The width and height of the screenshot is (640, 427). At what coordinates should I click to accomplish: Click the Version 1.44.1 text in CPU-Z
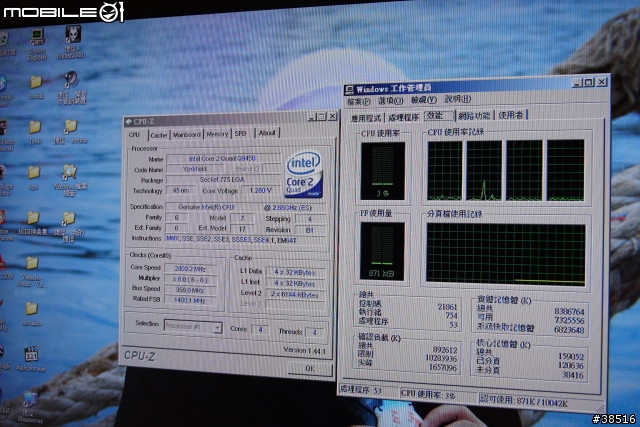click(x=304, y=351)
